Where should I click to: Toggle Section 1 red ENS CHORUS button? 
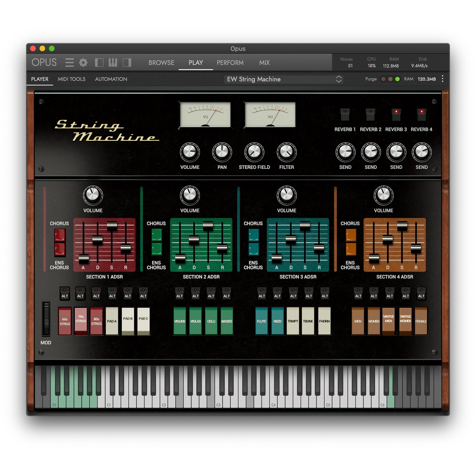coord(60,250)
